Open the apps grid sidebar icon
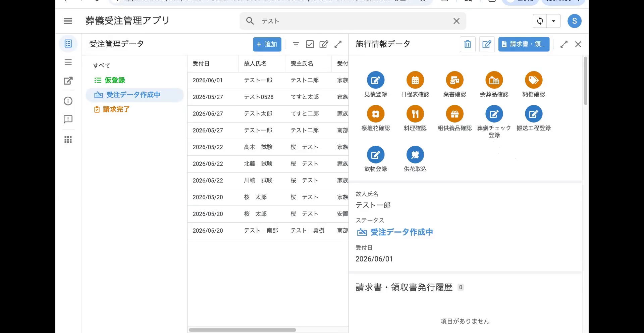The width and height of the screenshot is (644, 333). coord(68,140)
